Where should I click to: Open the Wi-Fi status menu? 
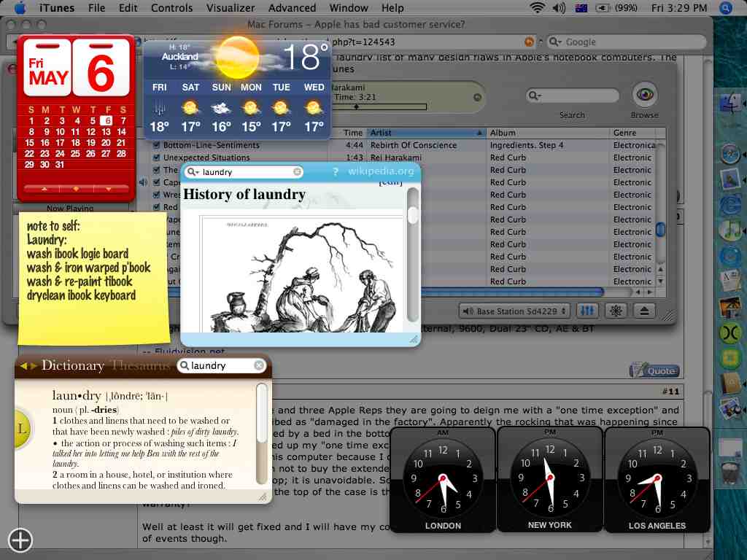[x=538, y=7]
